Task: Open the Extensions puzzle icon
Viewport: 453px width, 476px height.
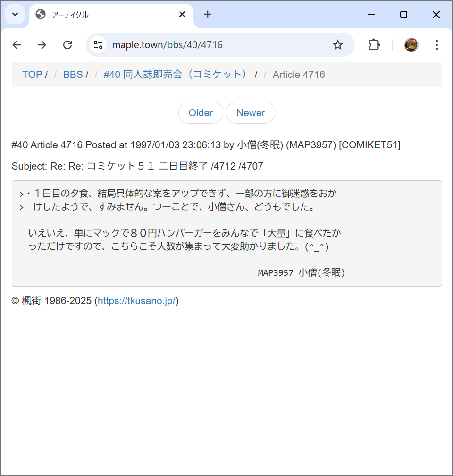Action: click(x=374, y=45)
